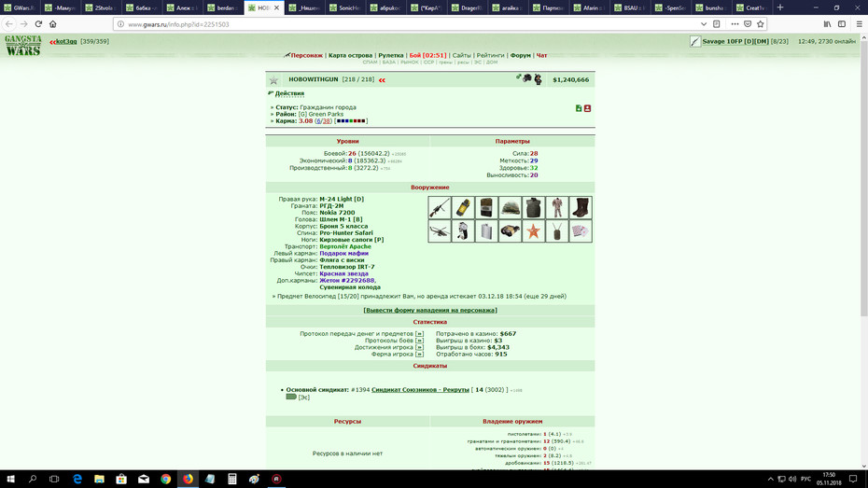Viewport: 868px width, 488px height.
Task: Open the M-1 camouflage helmet item icon
Action: pyautogui.click(x=510, y=207)
